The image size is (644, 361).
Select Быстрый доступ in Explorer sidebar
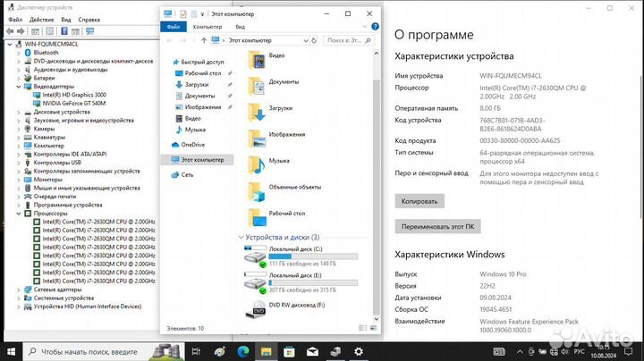click(x=199, y=62)
